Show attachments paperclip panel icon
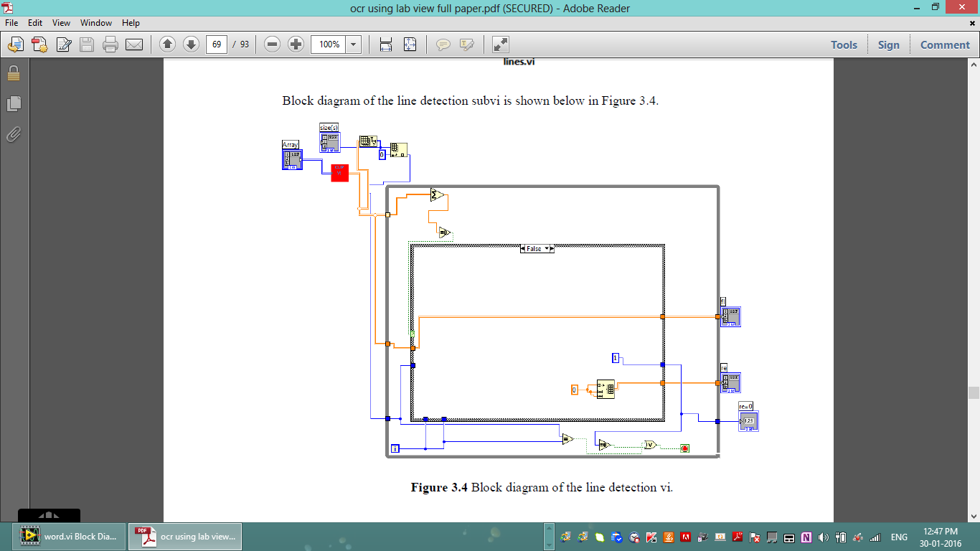 14,133
